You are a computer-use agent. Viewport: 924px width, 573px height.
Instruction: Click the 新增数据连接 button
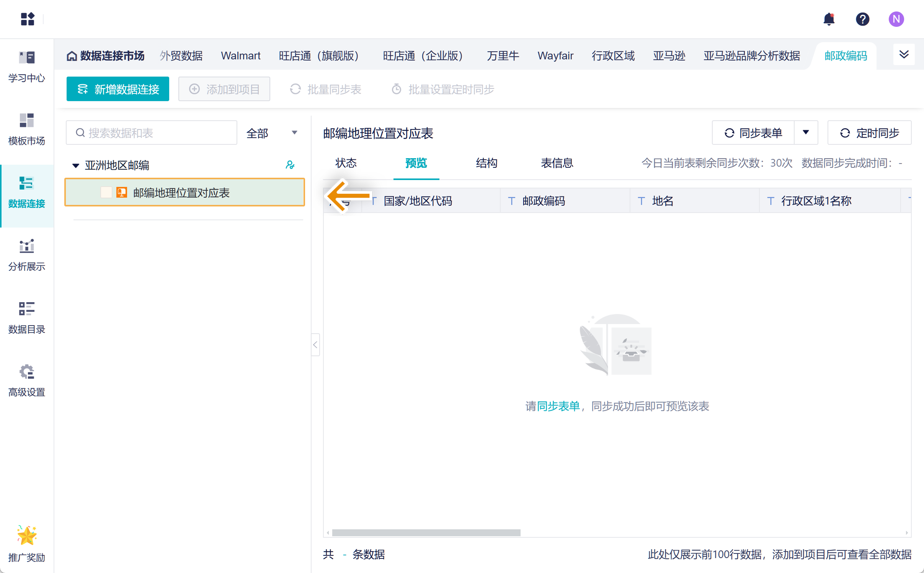(118, 89)
